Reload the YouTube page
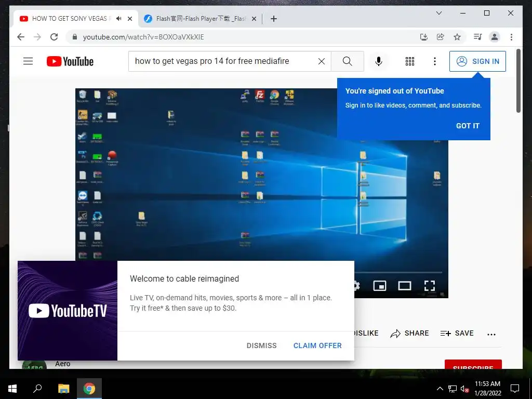The width and height of the screenshot is (532, 399). [54, 37]
